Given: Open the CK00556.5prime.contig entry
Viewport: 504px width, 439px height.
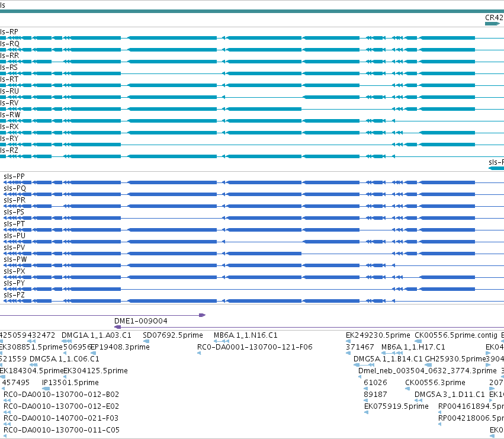Looking at the screenshot, I should 456,335.
